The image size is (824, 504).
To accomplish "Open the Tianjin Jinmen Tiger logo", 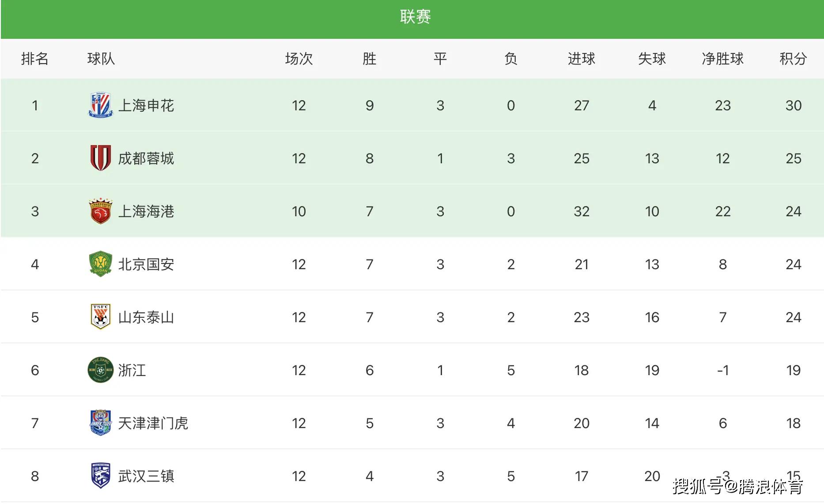I will pos(101,423).
